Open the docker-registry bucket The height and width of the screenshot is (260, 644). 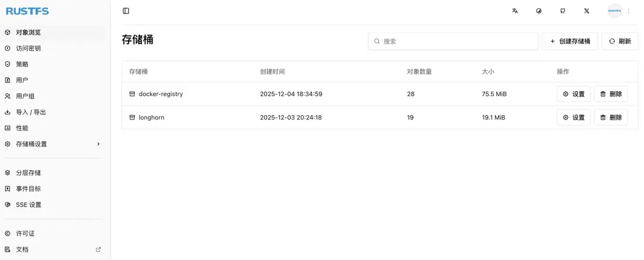(160, 94)
